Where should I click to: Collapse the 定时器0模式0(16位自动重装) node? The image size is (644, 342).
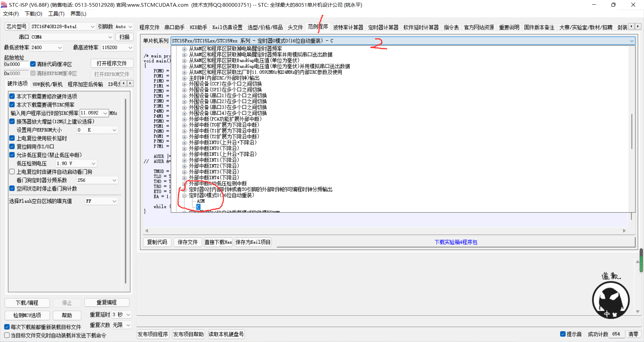coord(184,195)
